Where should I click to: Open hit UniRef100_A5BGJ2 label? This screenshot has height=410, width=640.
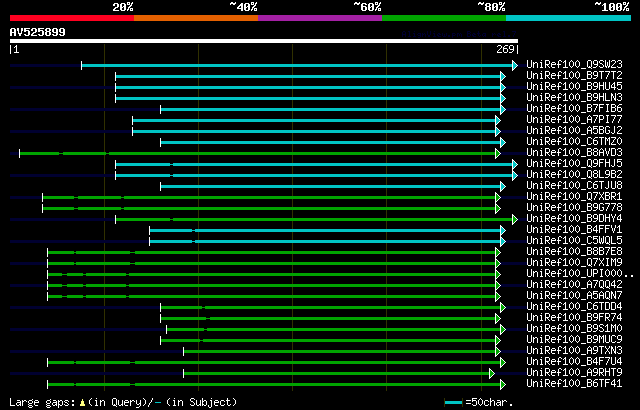tap(574, 131)
